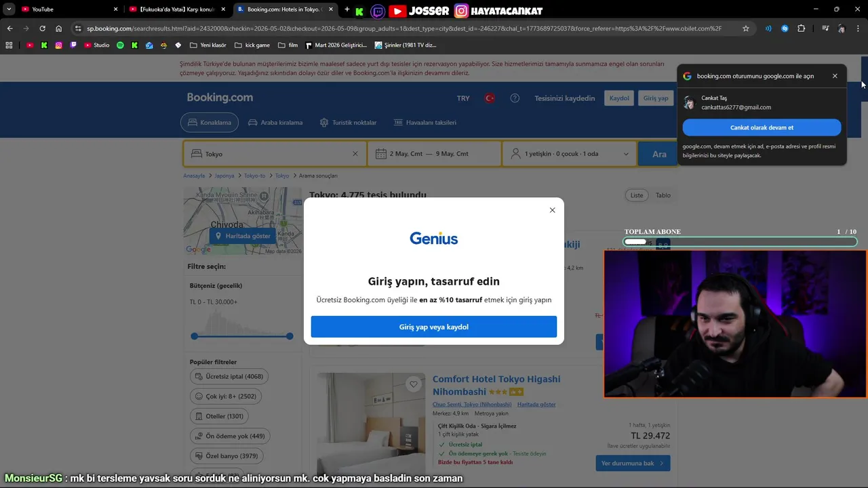
Task: Click the Japonya breadcrumb
Action: pos(224,176)
